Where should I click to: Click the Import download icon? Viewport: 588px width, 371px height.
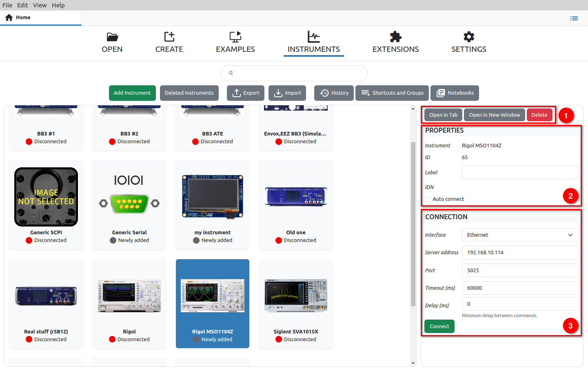[x=278, y=93]
